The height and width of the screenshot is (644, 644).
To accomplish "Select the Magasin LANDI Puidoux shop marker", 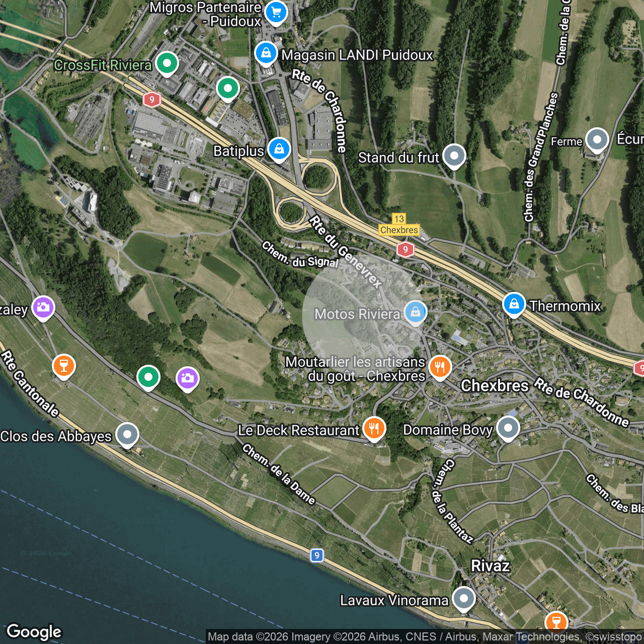I will point(266,53).
